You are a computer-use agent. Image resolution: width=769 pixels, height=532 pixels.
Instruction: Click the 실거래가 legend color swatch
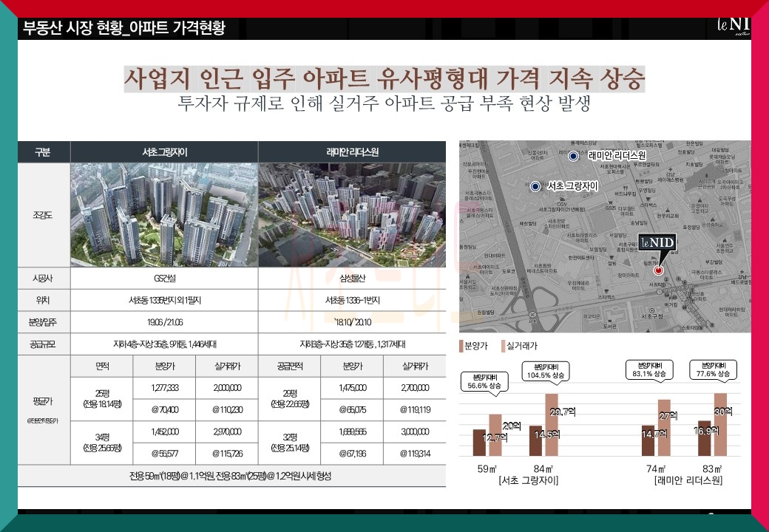tap(504, 346)
